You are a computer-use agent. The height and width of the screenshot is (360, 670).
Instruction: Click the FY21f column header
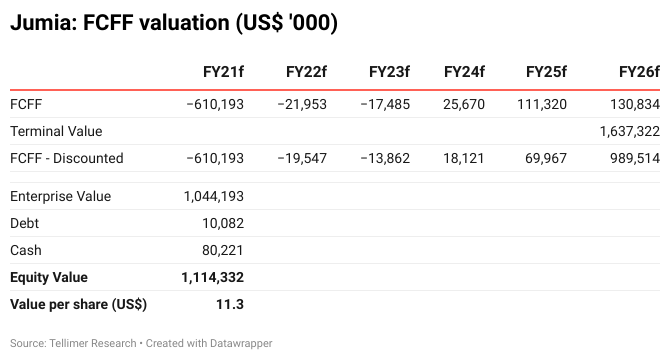[223, 72]
